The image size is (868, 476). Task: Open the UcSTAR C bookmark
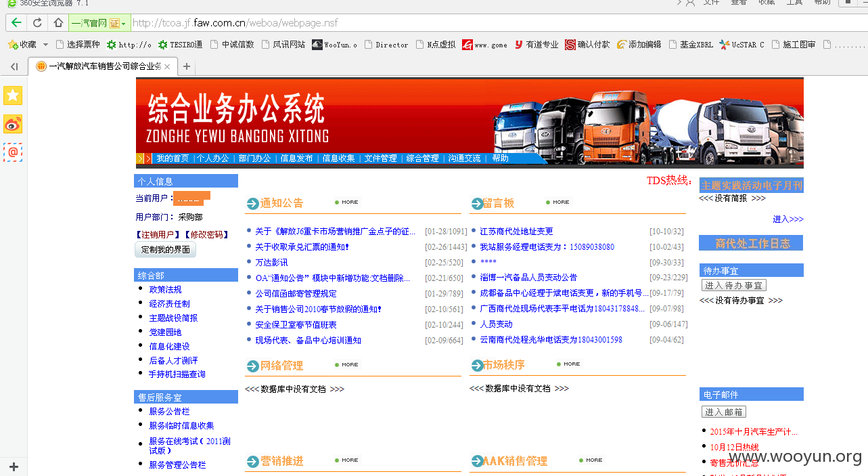741,45
